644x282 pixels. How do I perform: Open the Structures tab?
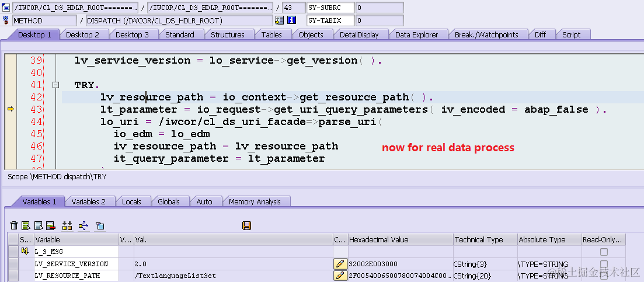point(228,35)
